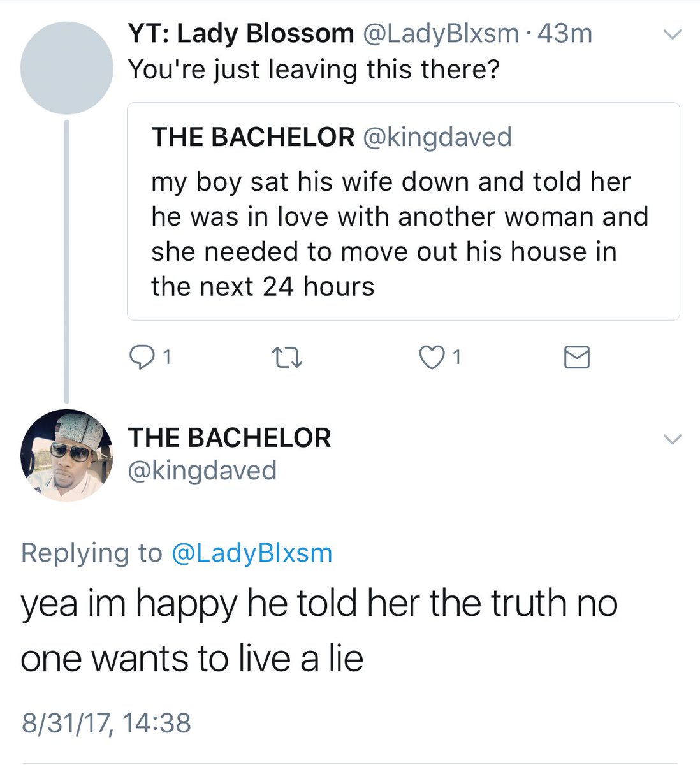Like the tweet with heart icon
The width and height of the screenshot is (700, 765).
click(430, 358)
